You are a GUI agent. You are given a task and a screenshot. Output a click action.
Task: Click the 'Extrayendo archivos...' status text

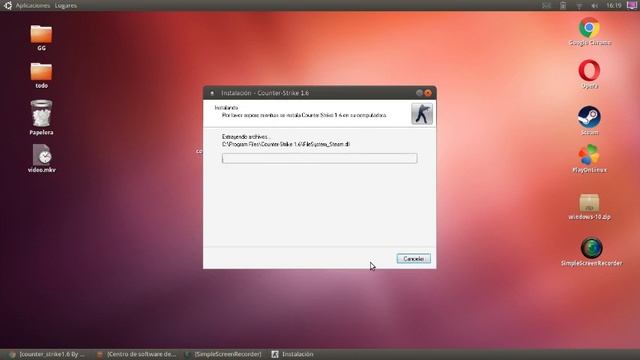[x=245, y=137]
